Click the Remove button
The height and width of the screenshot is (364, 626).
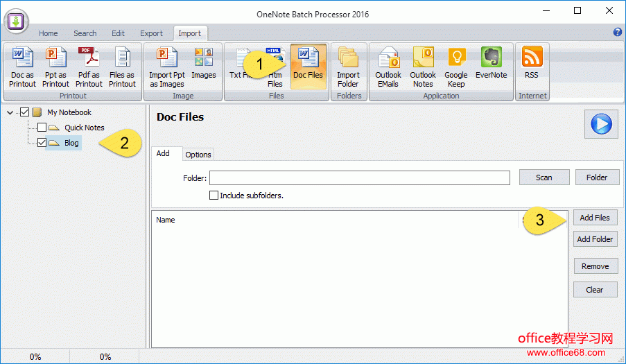pyautogui.click(x=595, y=266)
